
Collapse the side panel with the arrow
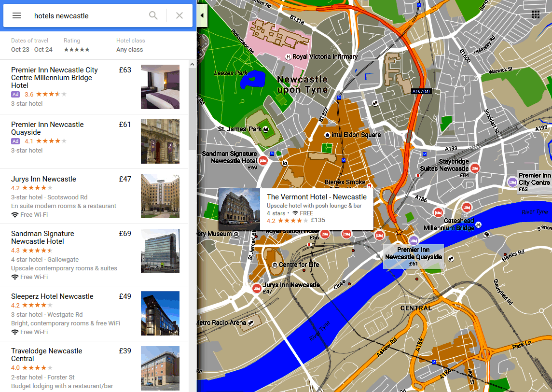pyautogui.click(x=202, y=15)
